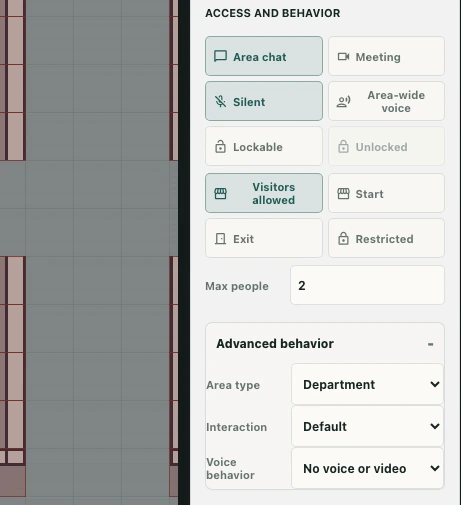Viewport: 461px width, 505px height.
Task: Toggle the Area chat option
Action: coord(264,56)
